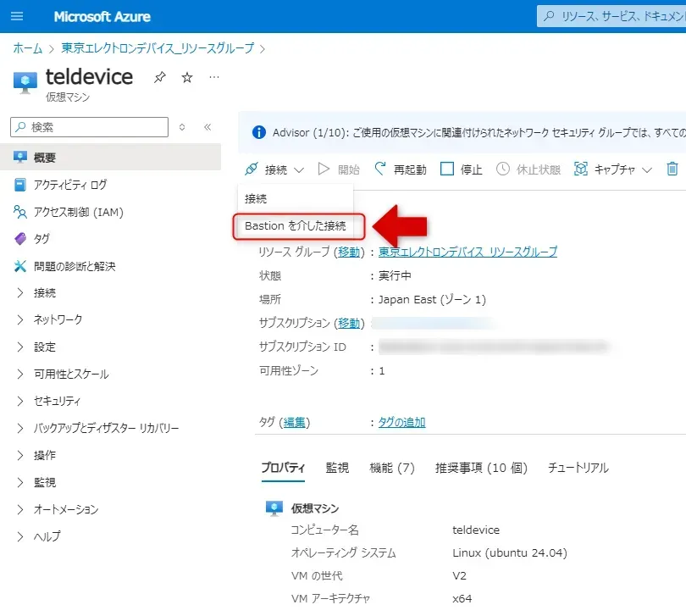Click the delete trash can icon
The width and height of the screenshot is (686, 616).
tap(672, 169)
